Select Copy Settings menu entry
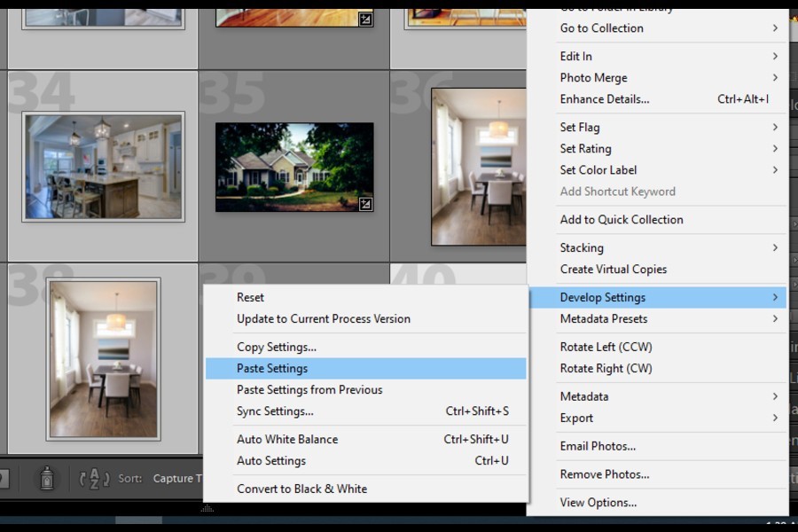Image resolution: width=798 pixels, height=532 pixels. tap(277, 348)
